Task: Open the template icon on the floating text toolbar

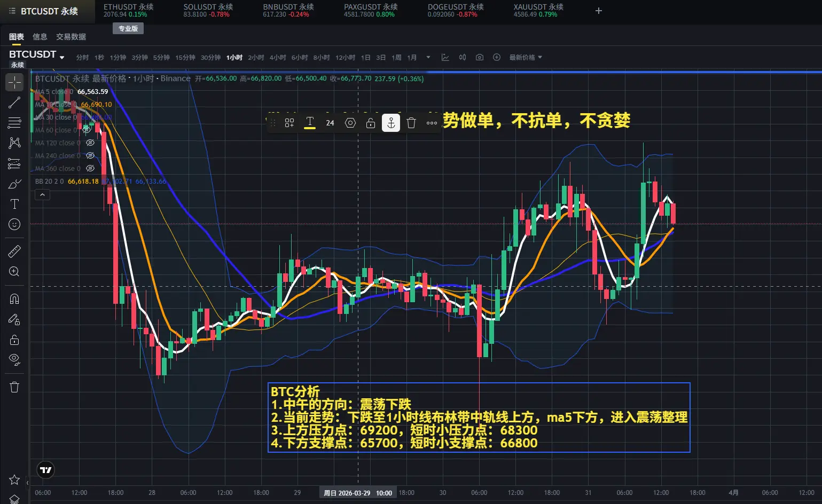Action: (x=289, y=123)
